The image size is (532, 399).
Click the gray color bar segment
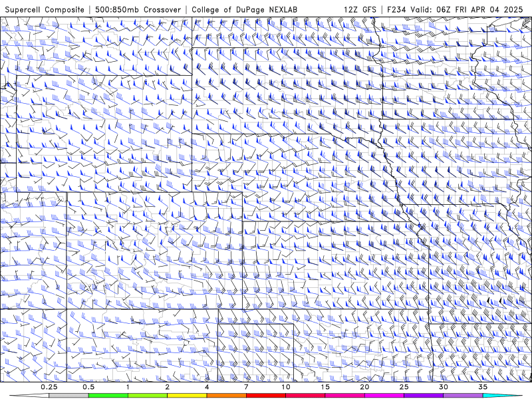coord(69,396)
